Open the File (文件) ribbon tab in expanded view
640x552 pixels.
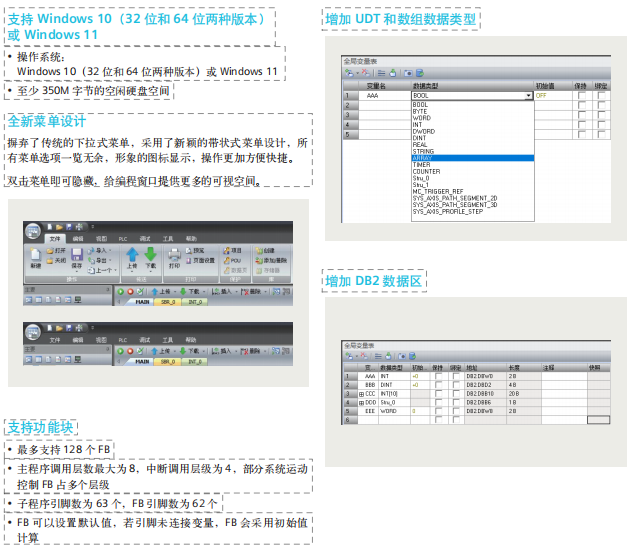(x=54, y=239)
